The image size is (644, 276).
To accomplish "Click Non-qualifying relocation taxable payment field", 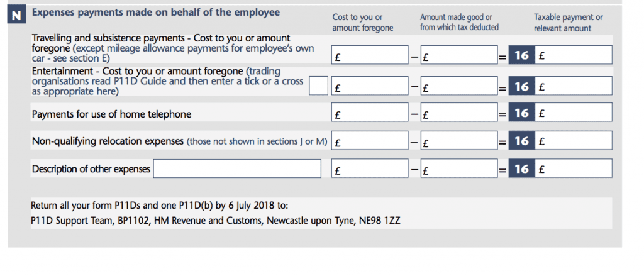I will pyautogui.click(x=574, y=140).
